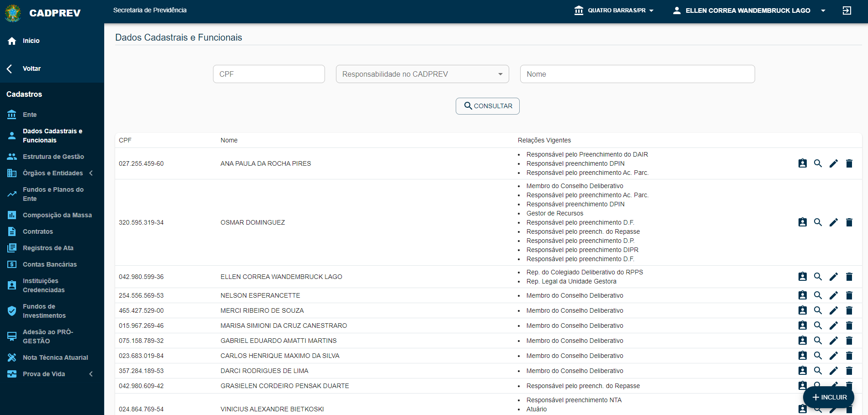The width and height of the screenshot is (868, 415).
Task: Open the Responsabilidade no CADPREV dropdown
Action: point(422,74)
